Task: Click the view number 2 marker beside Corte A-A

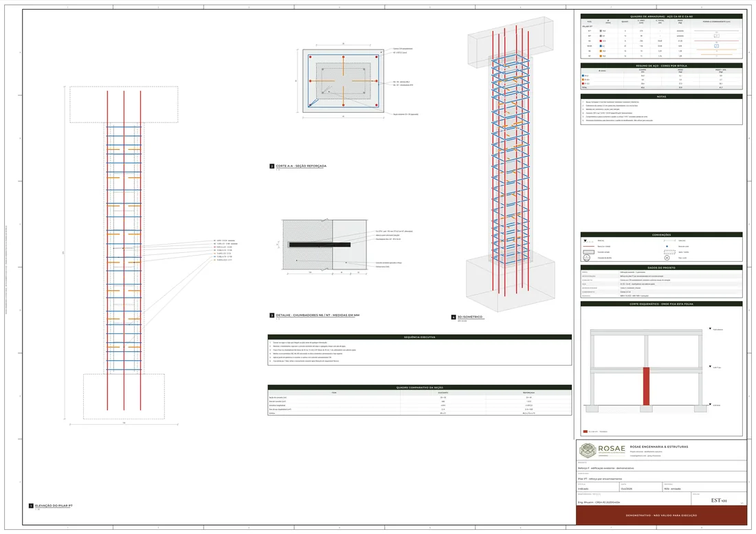Action: click(x=272, y=166)
